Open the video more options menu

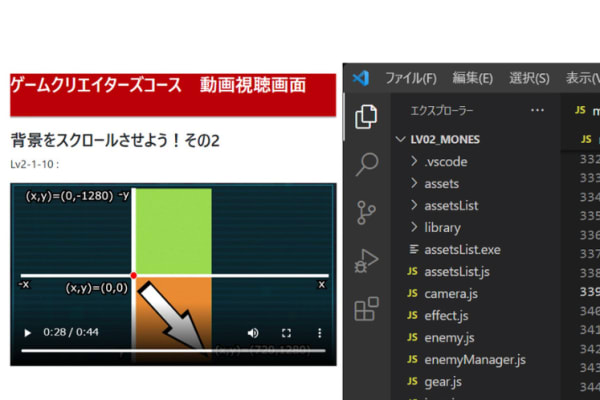[x=320, y=333]
